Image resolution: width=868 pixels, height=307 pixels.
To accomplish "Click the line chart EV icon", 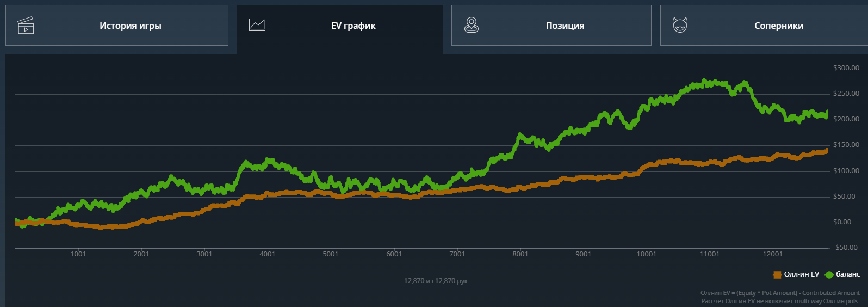I will (257, 25).
